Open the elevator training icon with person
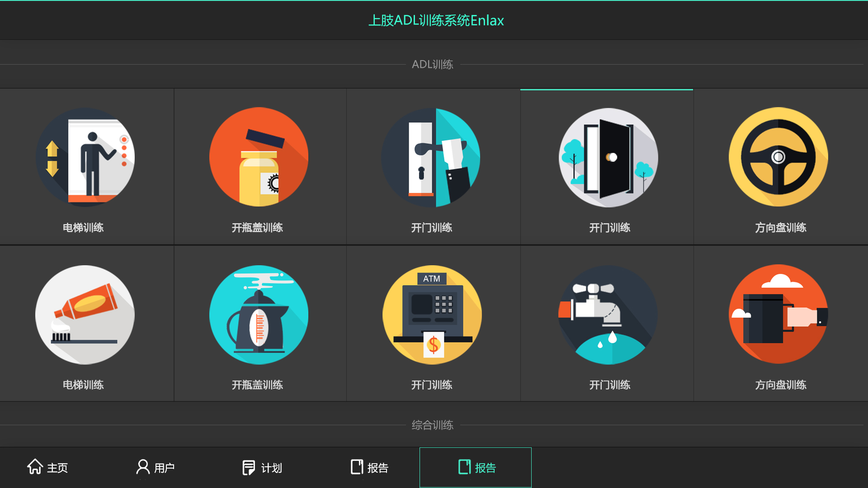The height and width of the screenshot is (488, 868). pyautogui.click(x=85, y=157)
